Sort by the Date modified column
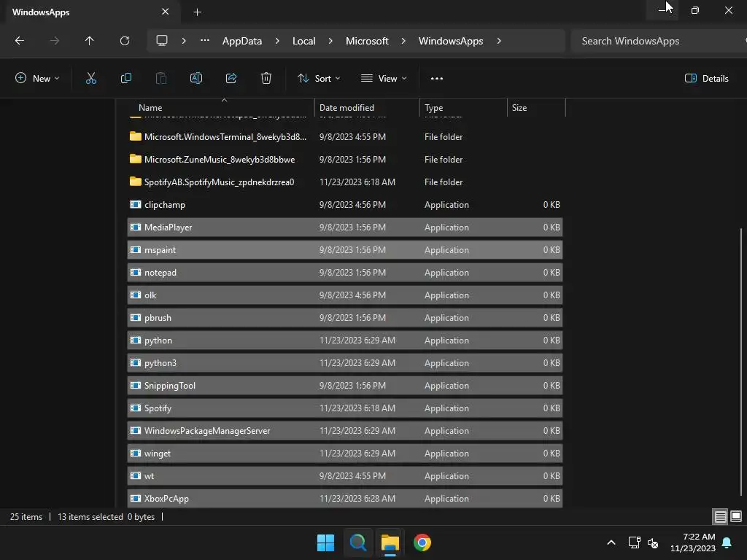The height and width of the screenshot is (560, 747). point(368,108)
